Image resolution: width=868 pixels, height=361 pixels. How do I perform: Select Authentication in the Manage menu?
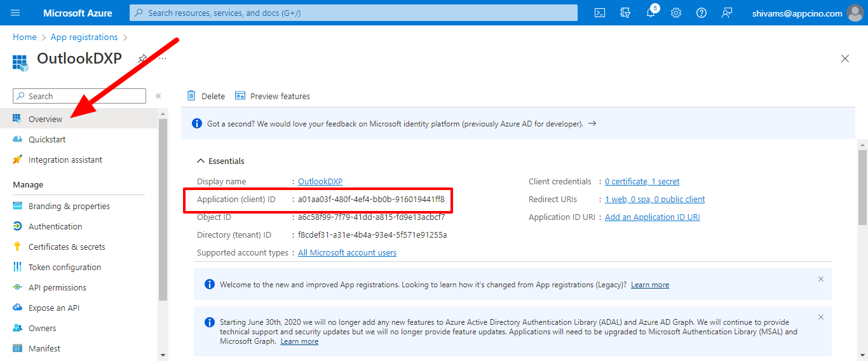point(55,226)
